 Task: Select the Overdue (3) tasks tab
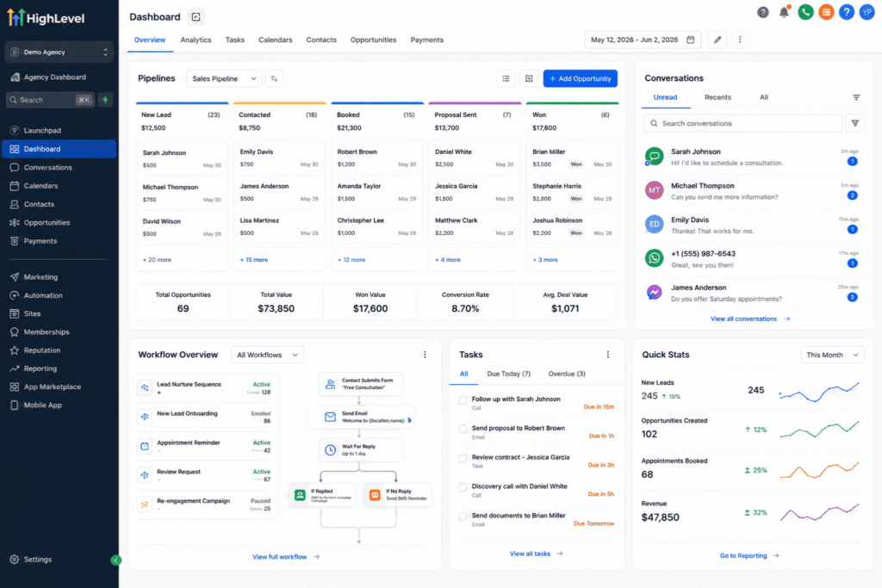(x=567, y=374)
